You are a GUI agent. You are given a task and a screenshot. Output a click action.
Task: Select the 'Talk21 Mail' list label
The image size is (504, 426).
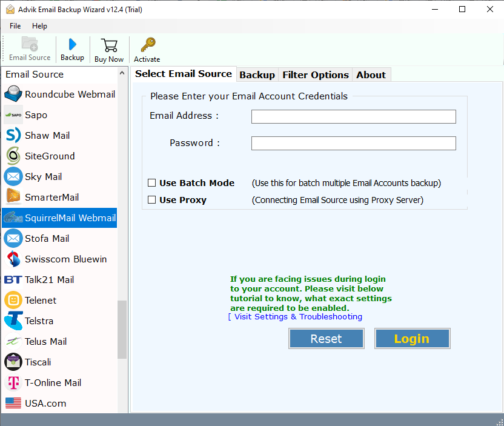50,279
